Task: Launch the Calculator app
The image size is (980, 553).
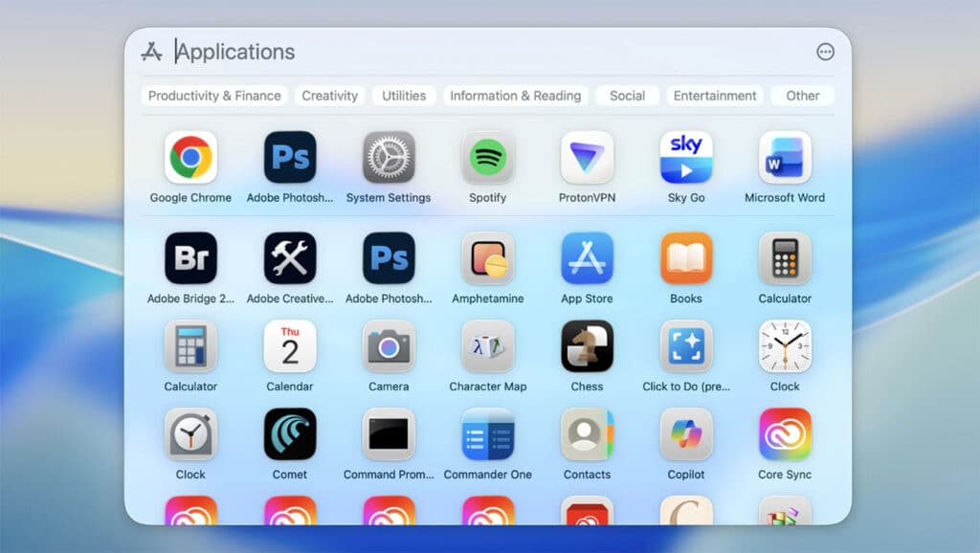Action: tap(784, 260)
